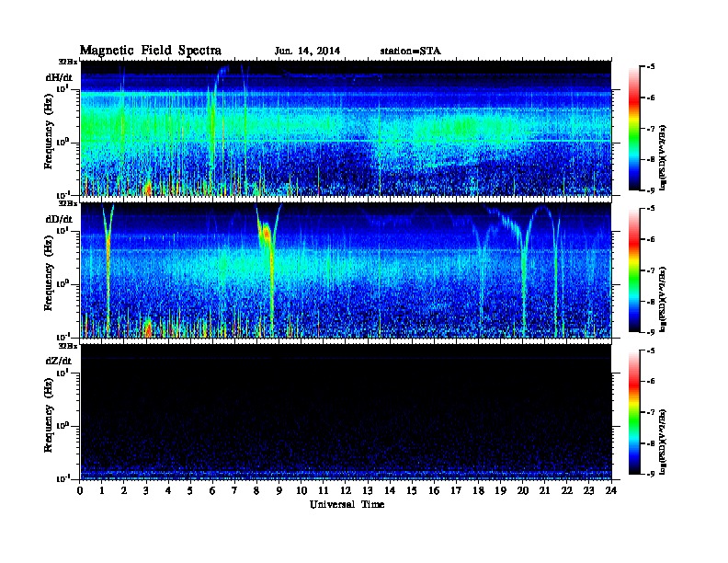
Task: Click the color bar beside the dD/dt panel
Action: pos(634,270)
